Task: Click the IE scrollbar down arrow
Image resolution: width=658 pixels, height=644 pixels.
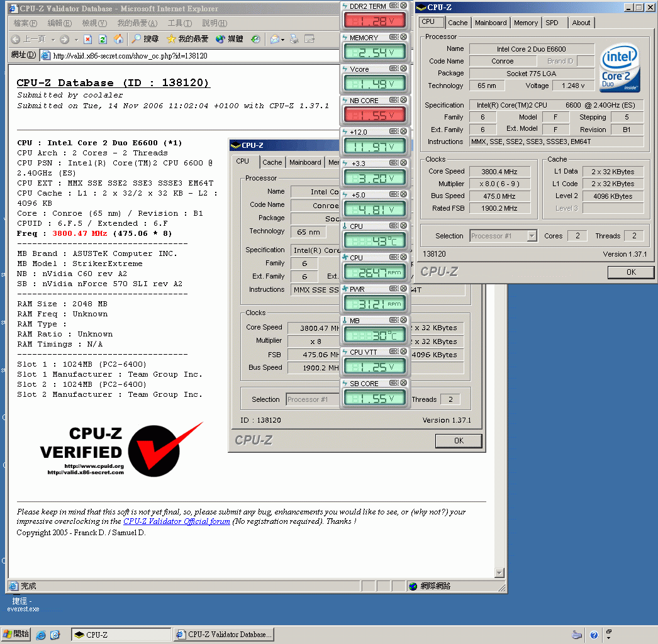Action: [499, 573]
